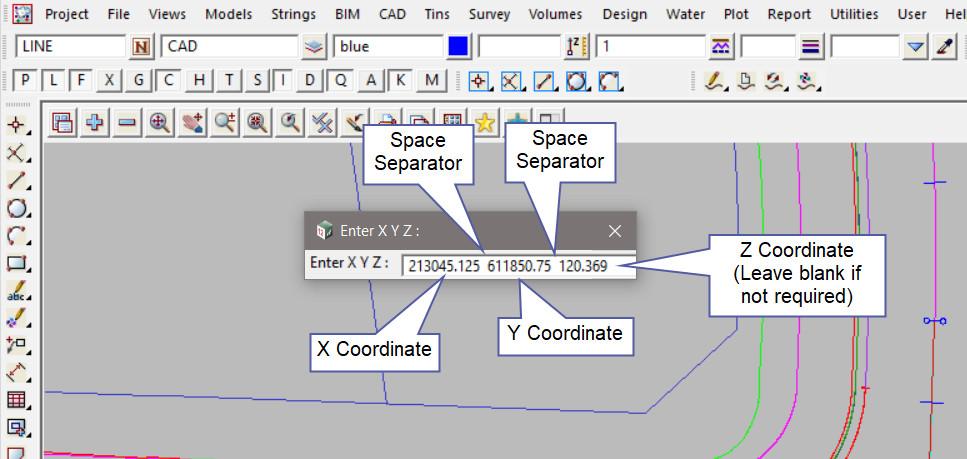Open the table tool in left toolbar

click(x=17, y=401)
